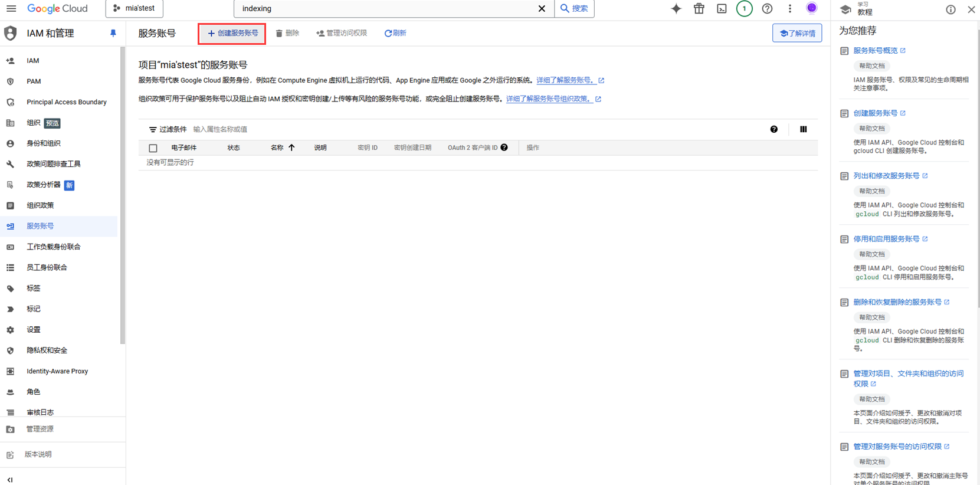Click the sidebar vertical scrollbar
Image resolution: width=980 pixels, height=485 pixels.
pyautogui.click(x=122, y=195)
